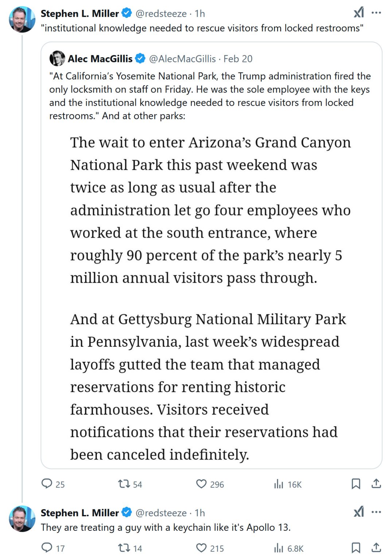Open the Feb 20 timestamp link

238,59
